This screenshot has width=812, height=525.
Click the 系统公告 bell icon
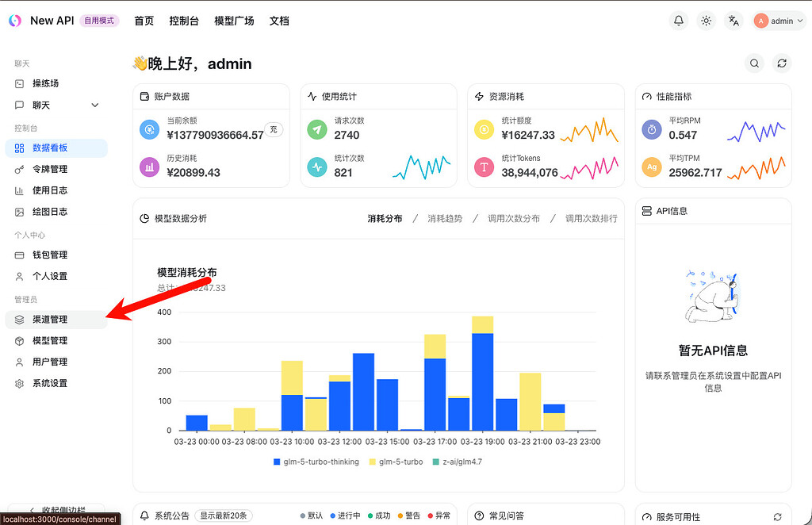click(145, 515)
